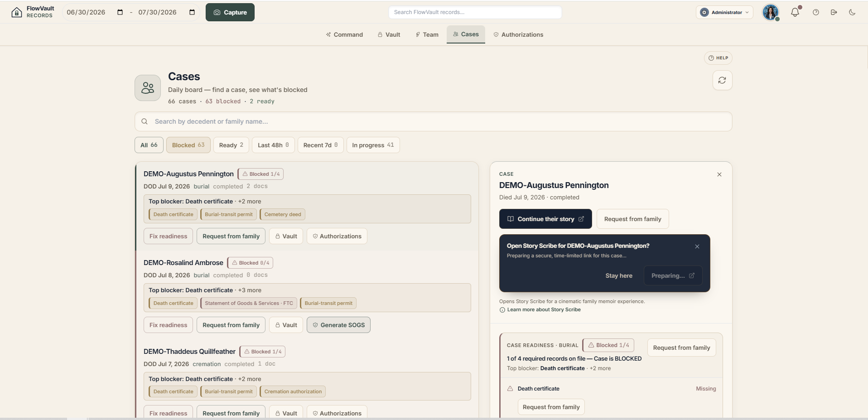Select the Cases tab
Image resolution: width=868 pixels, height=420 pixels.
466,34
